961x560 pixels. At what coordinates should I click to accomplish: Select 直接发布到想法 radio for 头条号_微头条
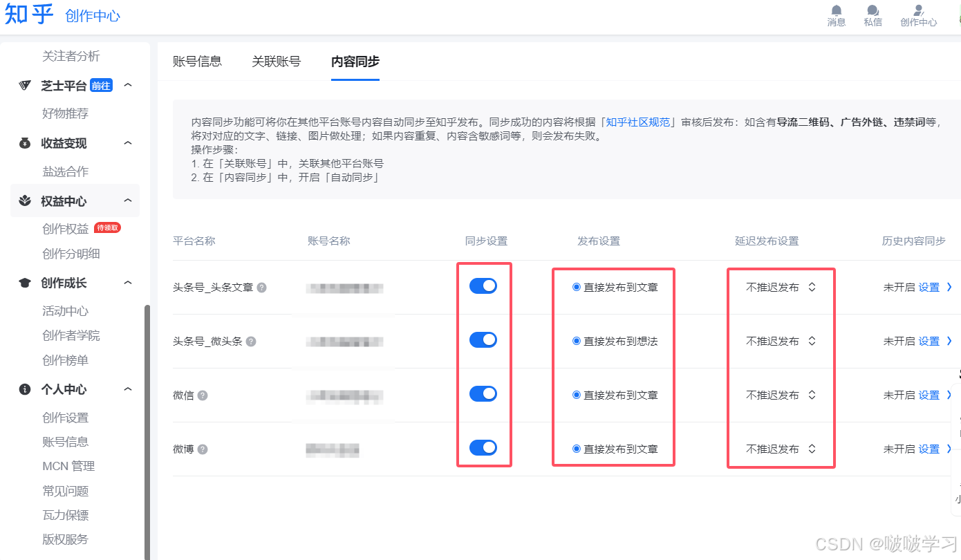[577, 341]
